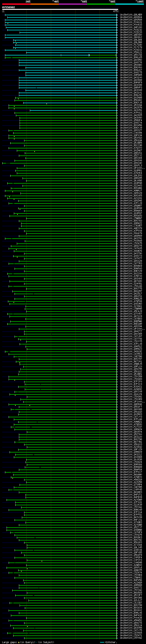Open the hit UniRef100_A7J0U4
Viewport: 146px width, 644px height.
tap(131, 545)
